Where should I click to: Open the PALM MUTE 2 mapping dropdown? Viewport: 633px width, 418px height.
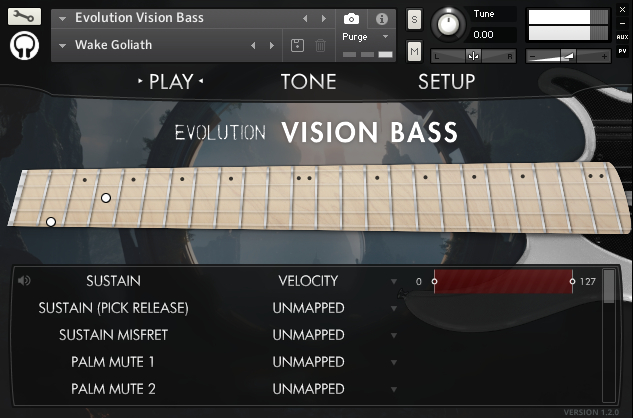coord(394,389)
